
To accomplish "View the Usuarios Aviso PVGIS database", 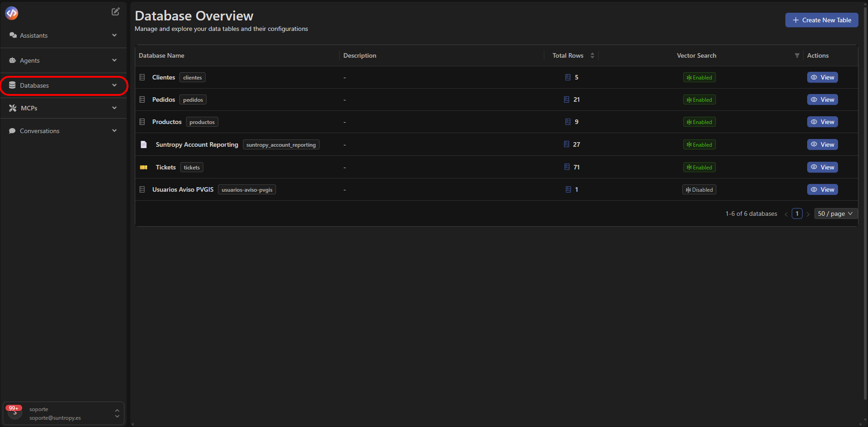I will (822, 189).
